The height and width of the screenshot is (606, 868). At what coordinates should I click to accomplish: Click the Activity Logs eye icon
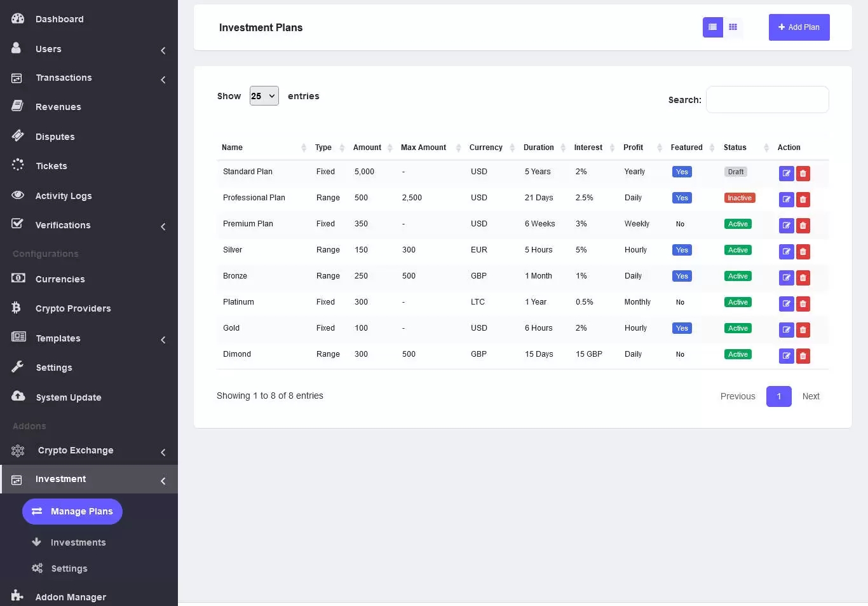pos(18,195)
